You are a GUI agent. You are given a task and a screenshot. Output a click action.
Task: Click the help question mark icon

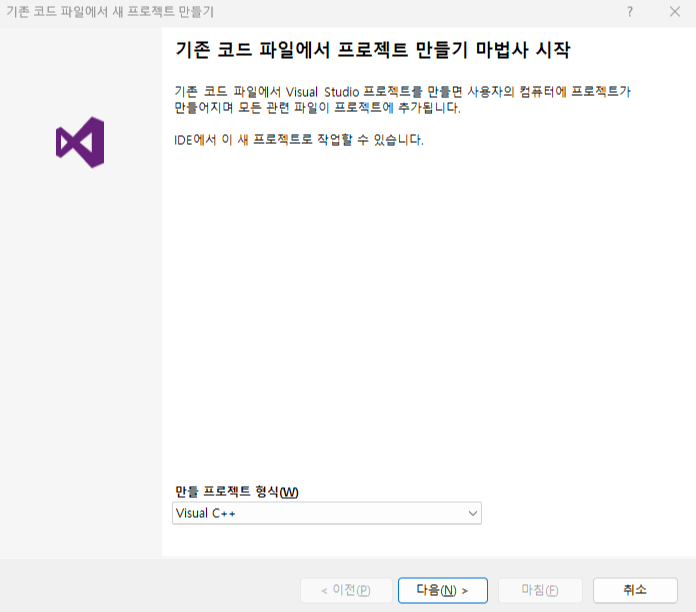[630, 12]
